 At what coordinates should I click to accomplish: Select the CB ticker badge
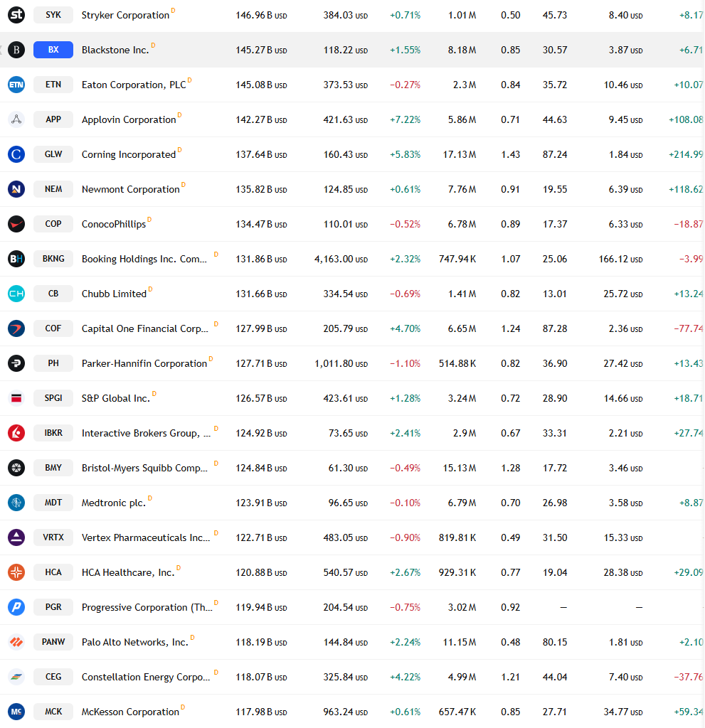[53, 294]
